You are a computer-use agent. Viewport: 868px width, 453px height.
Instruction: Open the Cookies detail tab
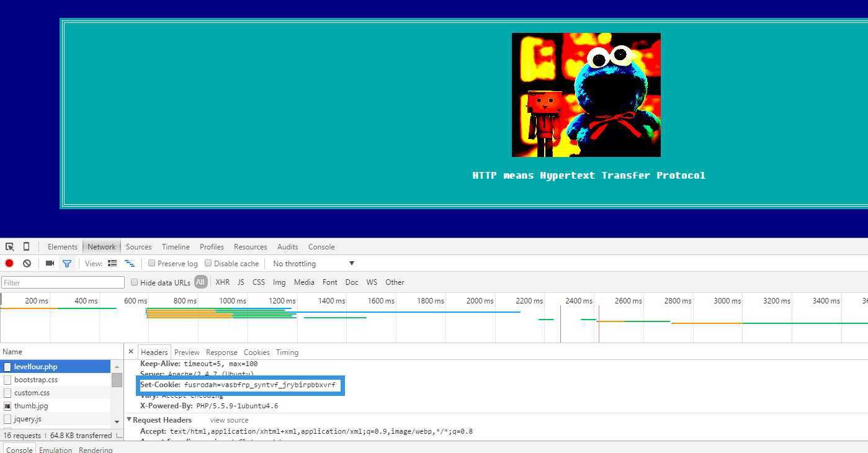(x=256, y=352)
